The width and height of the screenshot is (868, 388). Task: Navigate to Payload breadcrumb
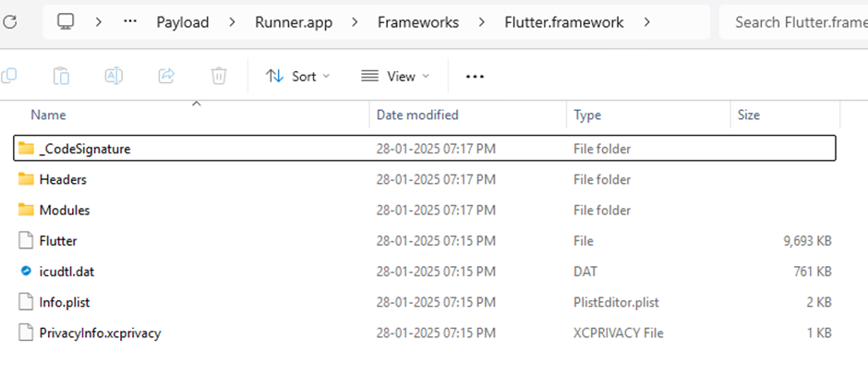coord(182,22)
